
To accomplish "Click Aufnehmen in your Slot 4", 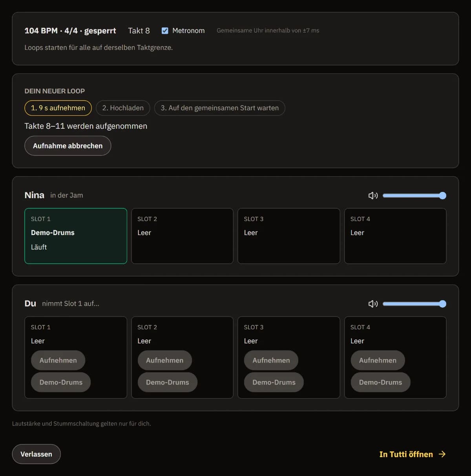I will [378, 360].
